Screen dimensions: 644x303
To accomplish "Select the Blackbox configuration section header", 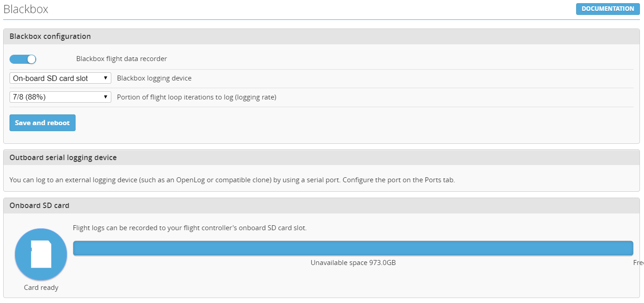I will pos(50,37).
